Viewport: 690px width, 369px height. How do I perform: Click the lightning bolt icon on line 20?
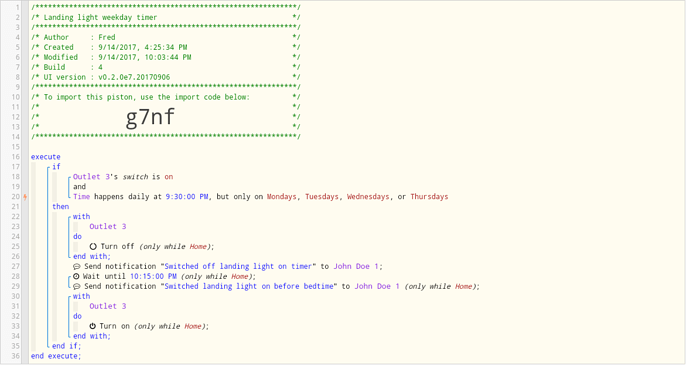click(x=25, y=197)
